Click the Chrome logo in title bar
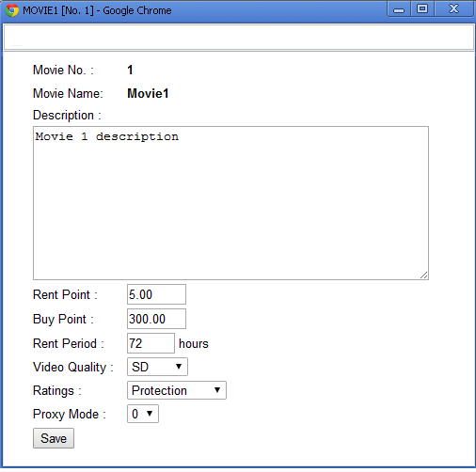Screen dimensions: 476x472 12,10
